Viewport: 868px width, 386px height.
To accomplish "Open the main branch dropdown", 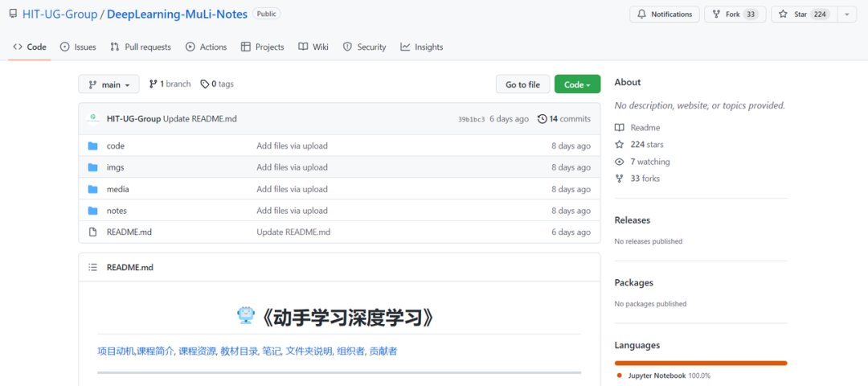I will pyautogui.click(x=108, y=84).
